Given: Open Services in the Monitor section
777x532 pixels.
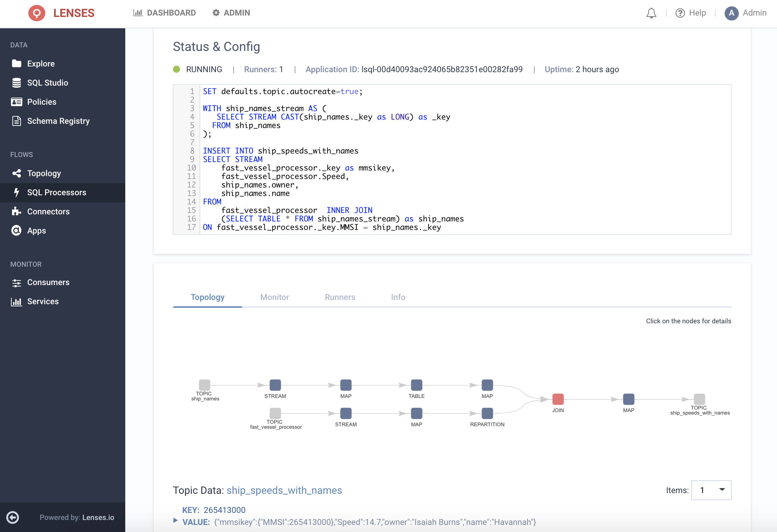Looking at the screenshot, I should [63, 301].
